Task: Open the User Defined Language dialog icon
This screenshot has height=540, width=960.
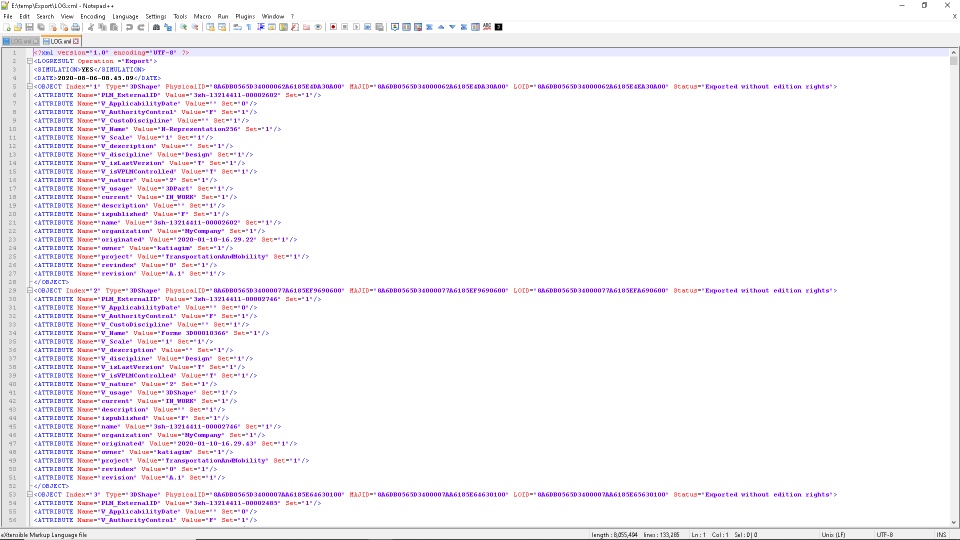Action: [x=272, y=27]
